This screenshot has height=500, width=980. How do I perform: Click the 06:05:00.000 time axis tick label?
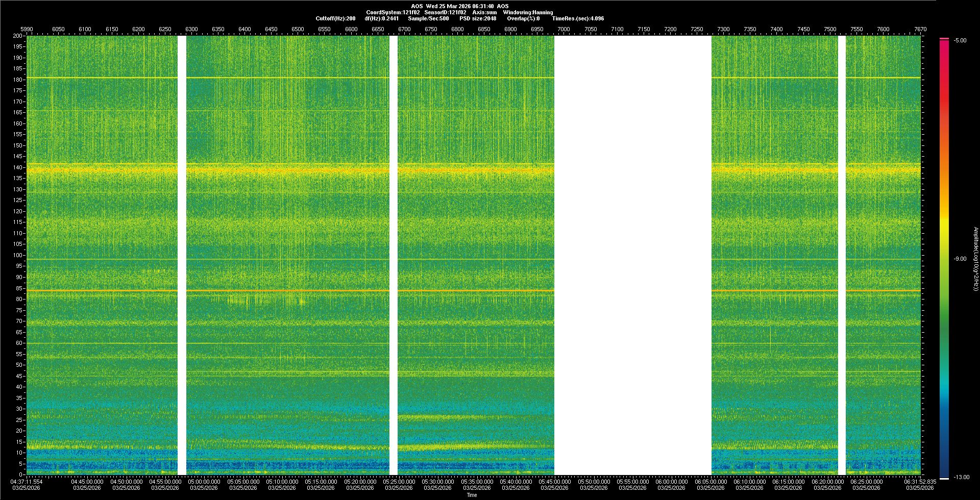(710, 482)
